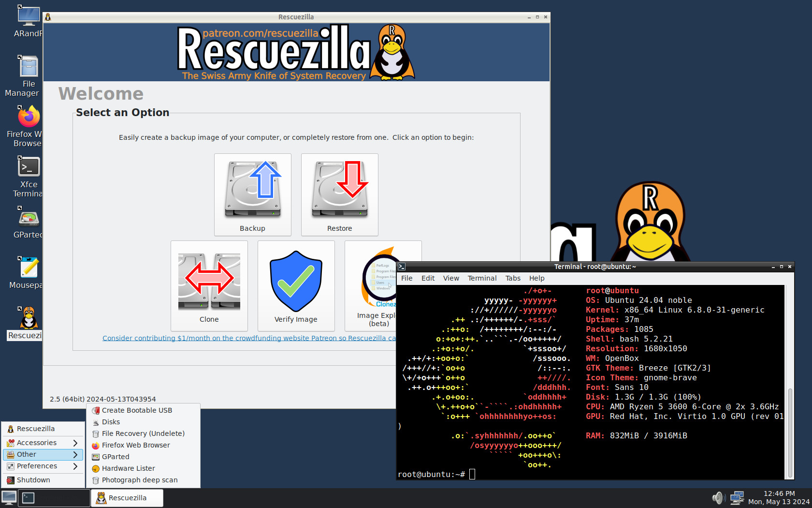Switch to Rescuezilla taskbar button

pyautogui.click(x=127, y=498)
